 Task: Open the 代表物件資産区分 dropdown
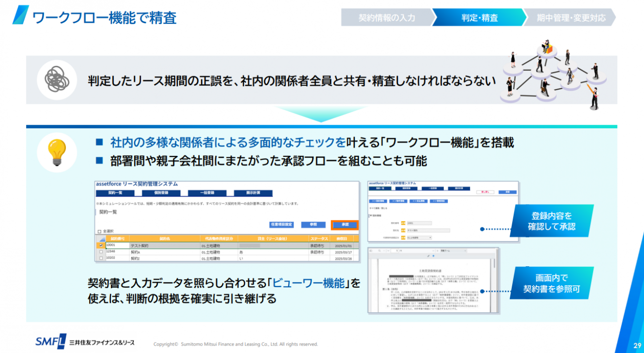tap(419, 238)
